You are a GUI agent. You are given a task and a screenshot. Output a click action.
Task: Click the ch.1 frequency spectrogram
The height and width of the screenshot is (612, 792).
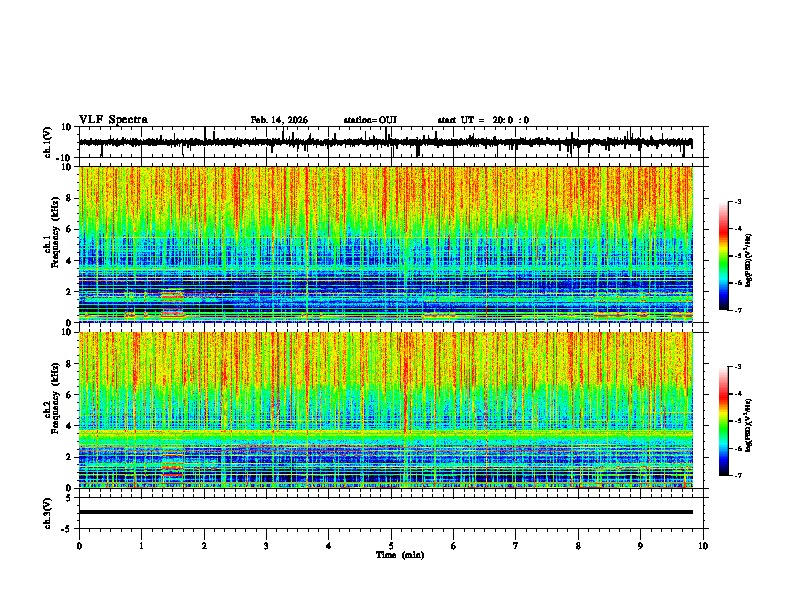(x=385, y=244)
